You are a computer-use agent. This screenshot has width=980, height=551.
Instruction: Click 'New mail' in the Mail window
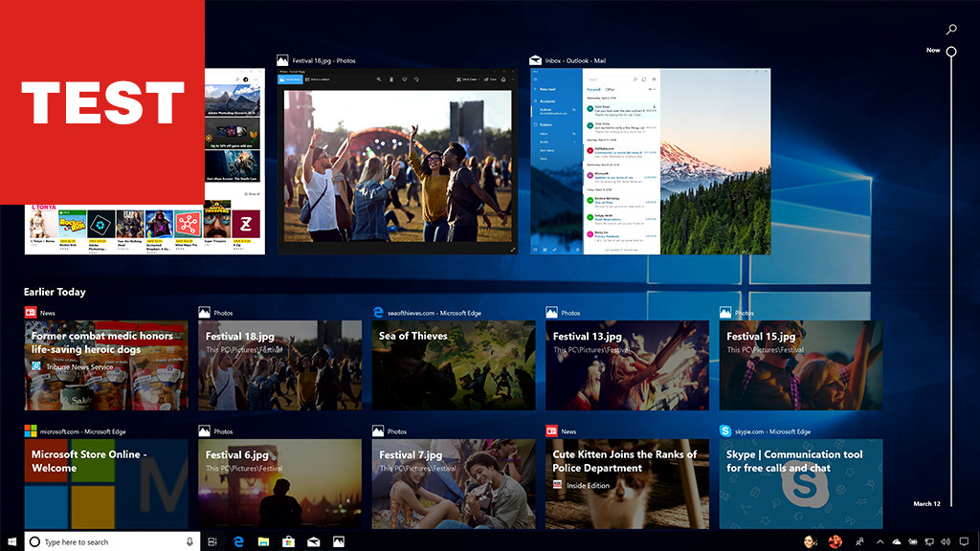click(544, 89)
